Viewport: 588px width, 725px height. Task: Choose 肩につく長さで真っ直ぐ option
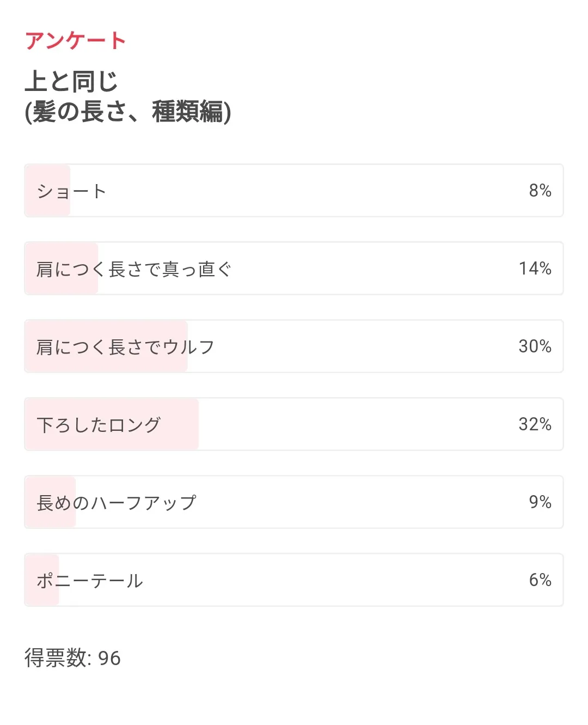[x=293, y=268]
